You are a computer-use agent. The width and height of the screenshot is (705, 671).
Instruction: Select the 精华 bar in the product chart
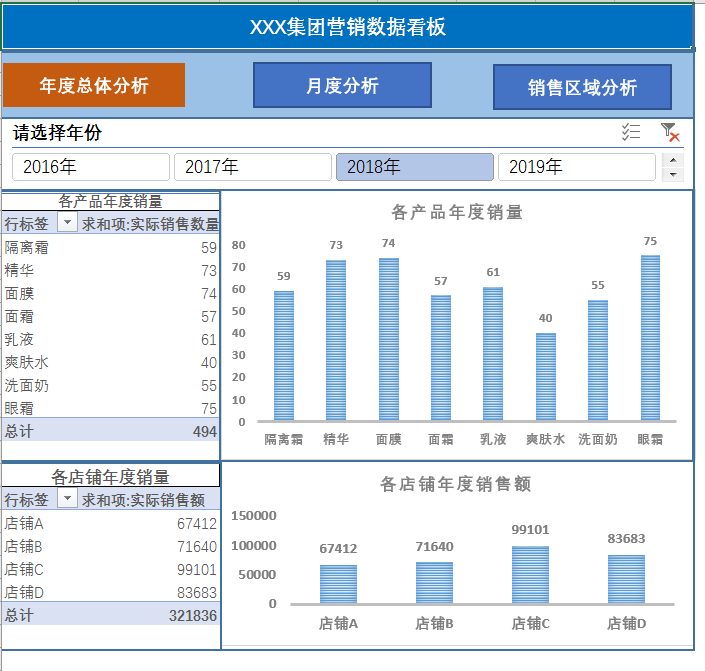336,340
